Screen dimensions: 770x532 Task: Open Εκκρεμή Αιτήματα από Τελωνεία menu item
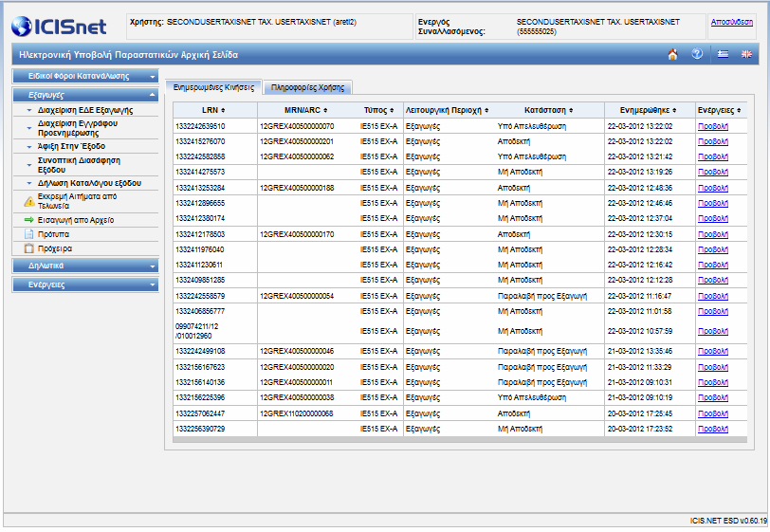tap(77, 201)
